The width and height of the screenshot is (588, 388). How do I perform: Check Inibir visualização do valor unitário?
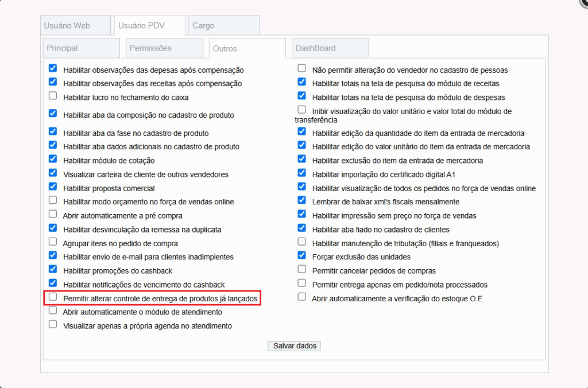point(302,110)
